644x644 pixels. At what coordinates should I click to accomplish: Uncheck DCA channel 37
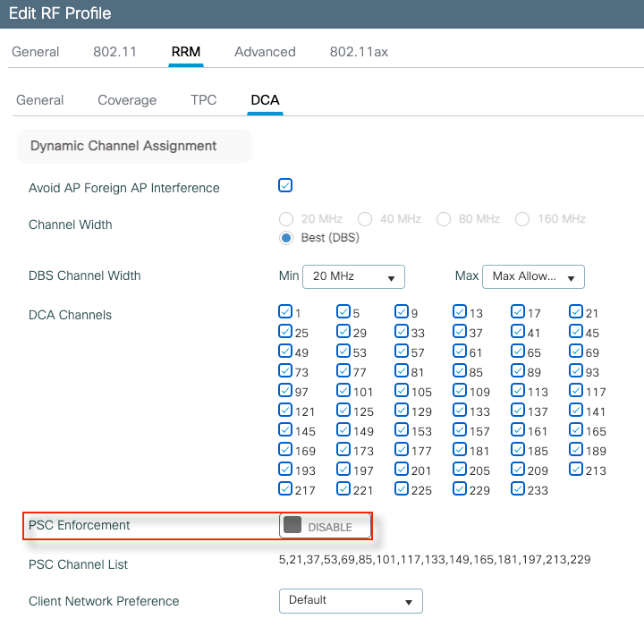pyautogui.click(x=460, y=332)
